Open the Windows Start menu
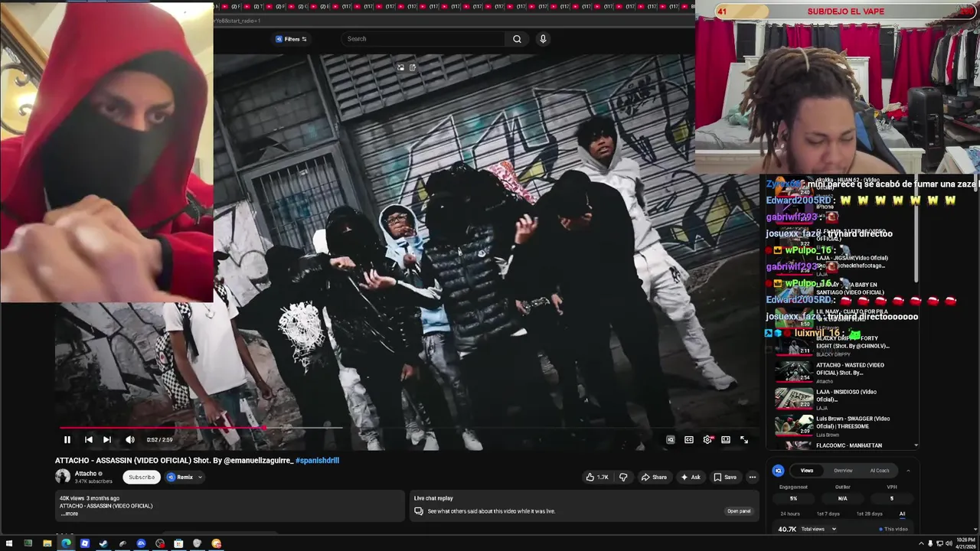The width and height of the screenshot is (980, 551). point(9,543)
